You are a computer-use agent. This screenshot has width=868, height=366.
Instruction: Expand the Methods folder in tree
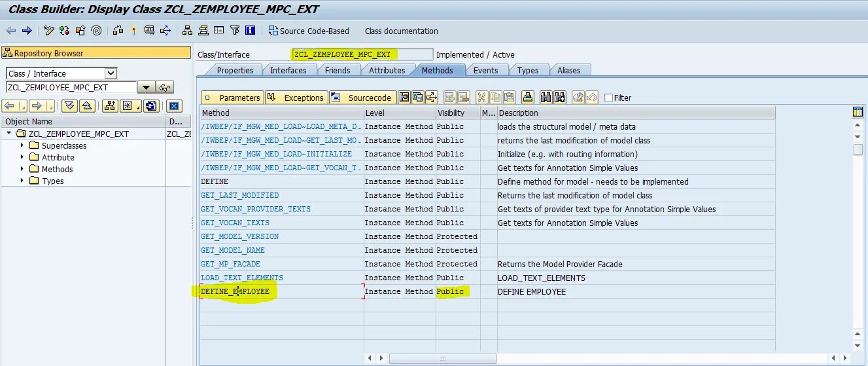coord(22,169)
